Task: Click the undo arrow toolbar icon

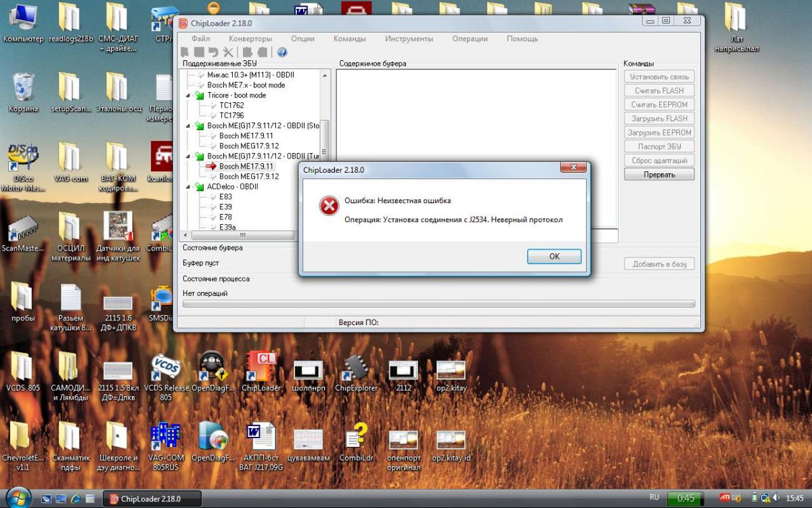Action: click(x=213, y=52)
